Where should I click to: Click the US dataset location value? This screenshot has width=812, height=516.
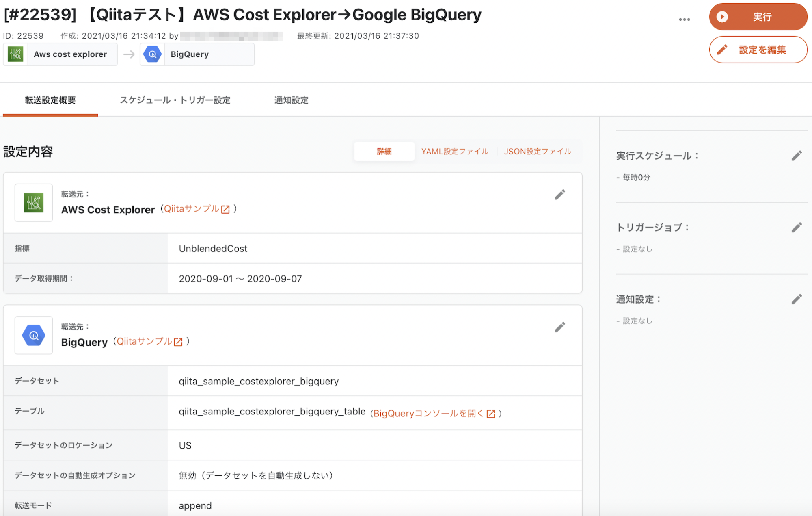pyautogui.click(x=185, y=445)
